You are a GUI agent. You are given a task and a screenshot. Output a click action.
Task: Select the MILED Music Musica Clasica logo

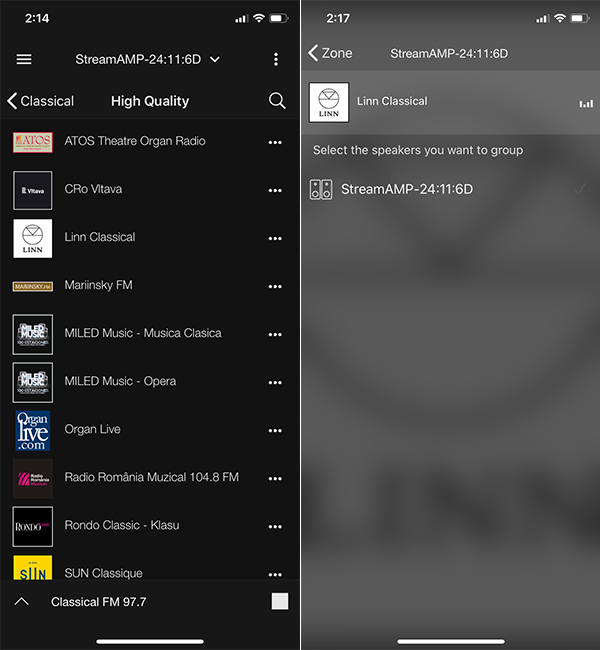click(x=33, y=335)
